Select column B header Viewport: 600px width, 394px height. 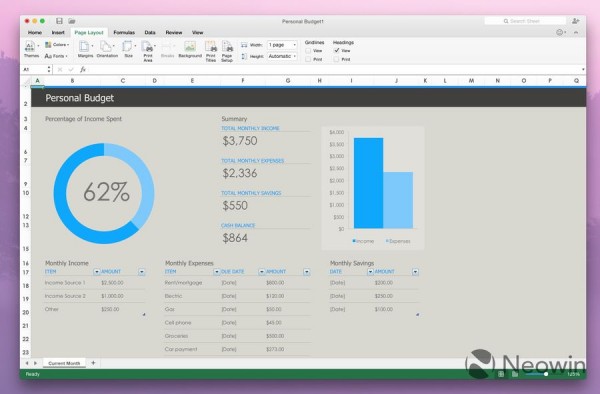coord(72,81)
